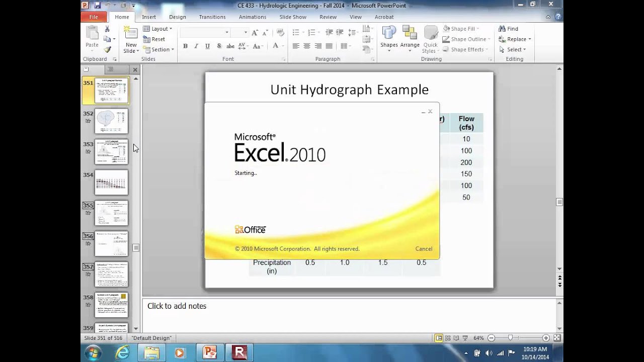This screenshot has height=362, width=644.
Task: Click the notes area to add notes
Action: coord(349,315)
